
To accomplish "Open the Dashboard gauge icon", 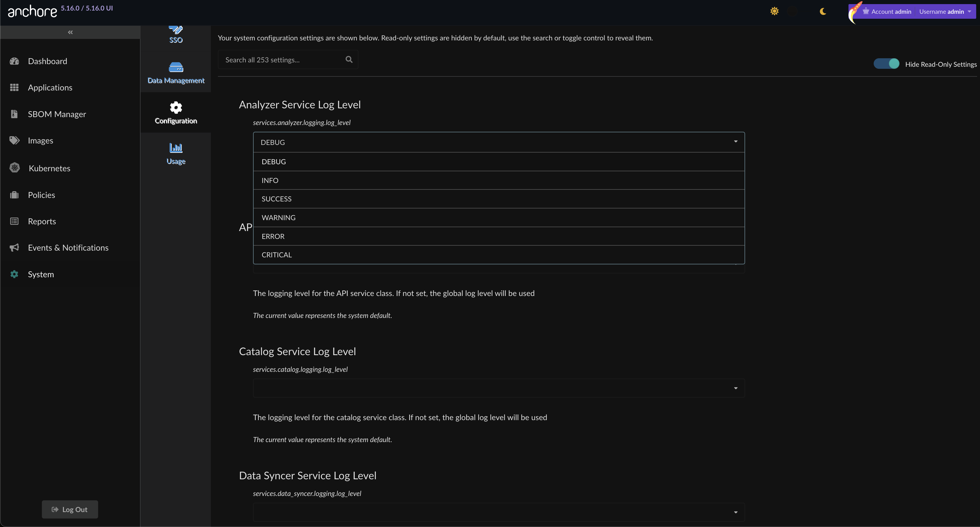I will pos(14,61).
